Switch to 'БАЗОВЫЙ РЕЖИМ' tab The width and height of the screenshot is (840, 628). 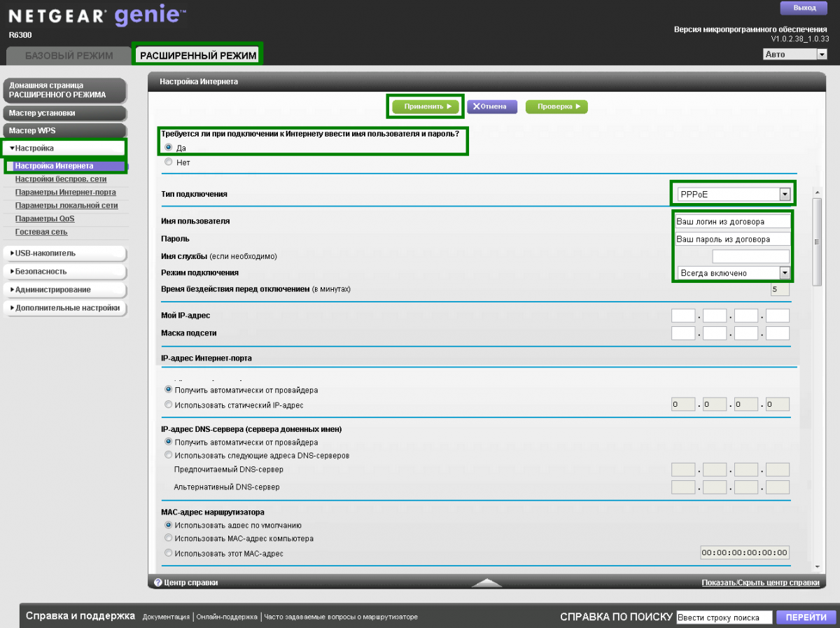(x=69, y=55)
